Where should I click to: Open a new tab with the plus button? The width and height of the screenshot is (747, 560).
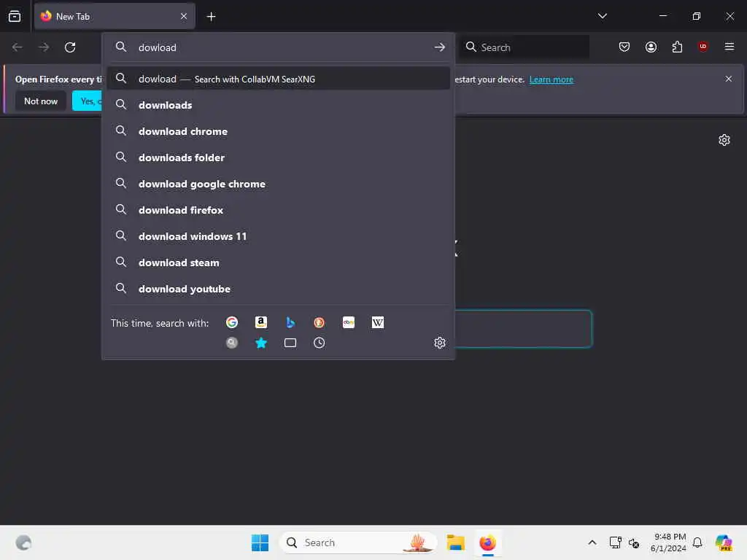[x=211, y=17]
